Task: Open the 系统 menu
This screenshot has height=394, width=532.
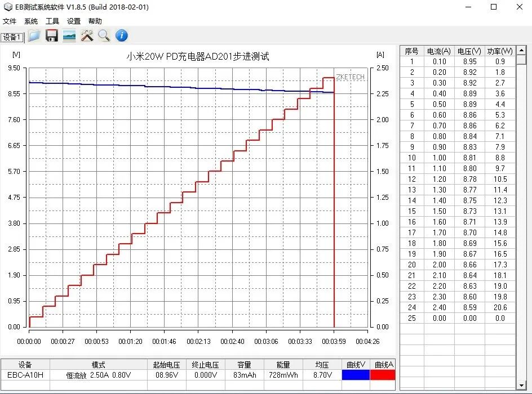Action: pos(31,21)
